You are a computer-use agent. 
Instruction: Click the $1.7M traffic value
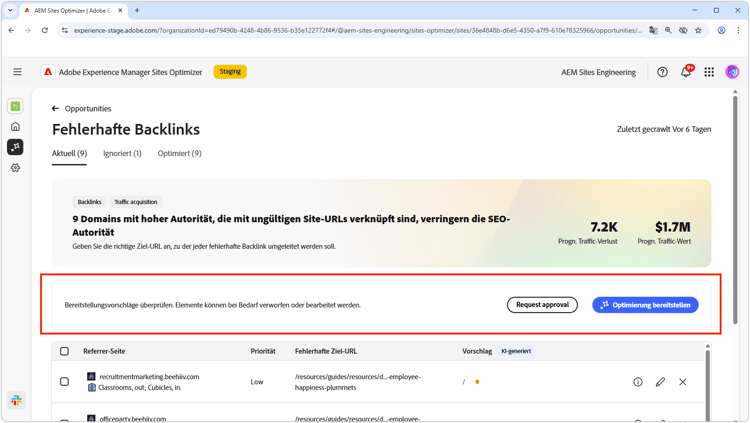[x=673, y=227]
